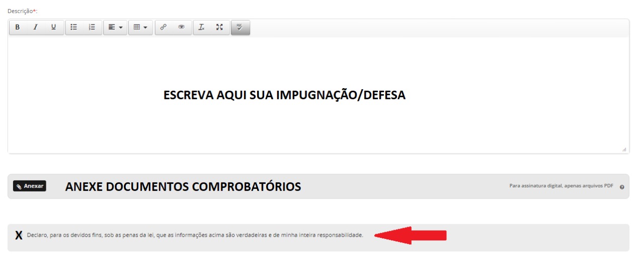The image size is (644, 259).
Task: Click the PDF-only digital signature note
Action: [561, 186]
